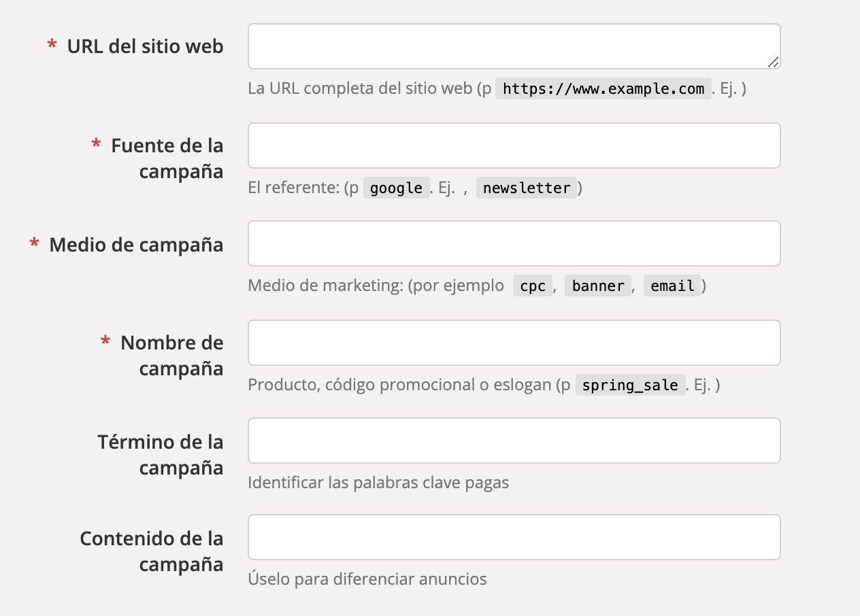Click the email example code tag
This screenshot has height=616, width=860.
tap(672, 286)
